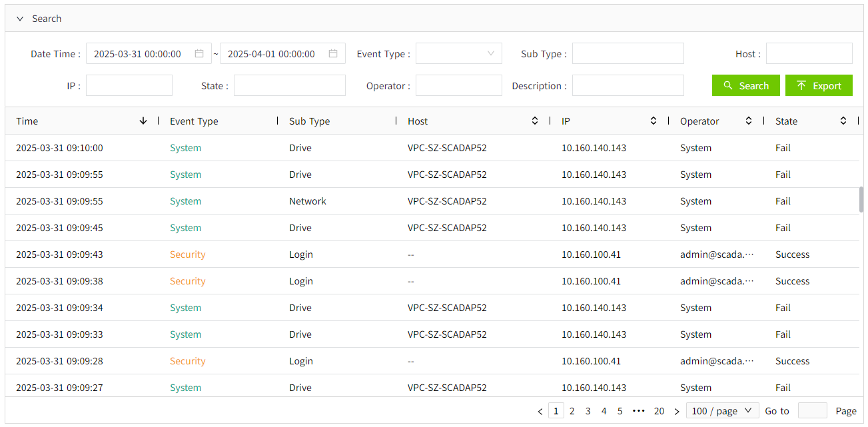
Task: Open start date calendar picker icon
Action: pyautogui.click(x=199, y=54)
